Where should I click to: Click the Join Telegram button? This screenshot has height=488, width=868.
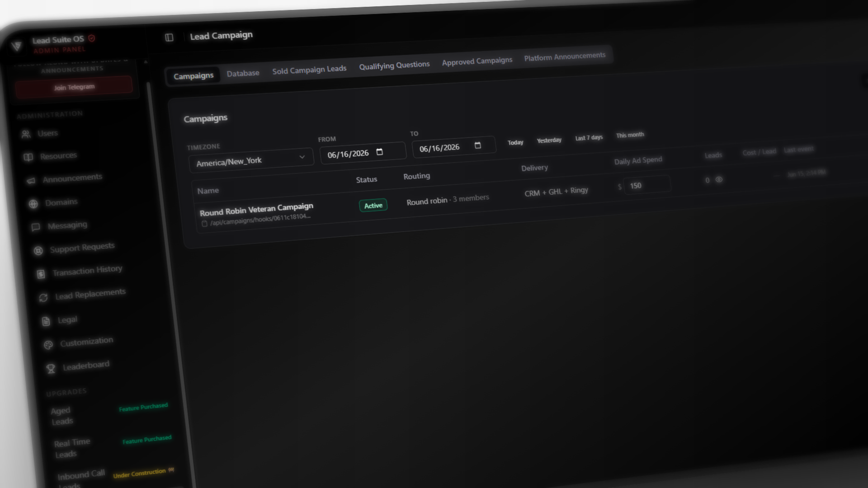(x=74, y=87)
